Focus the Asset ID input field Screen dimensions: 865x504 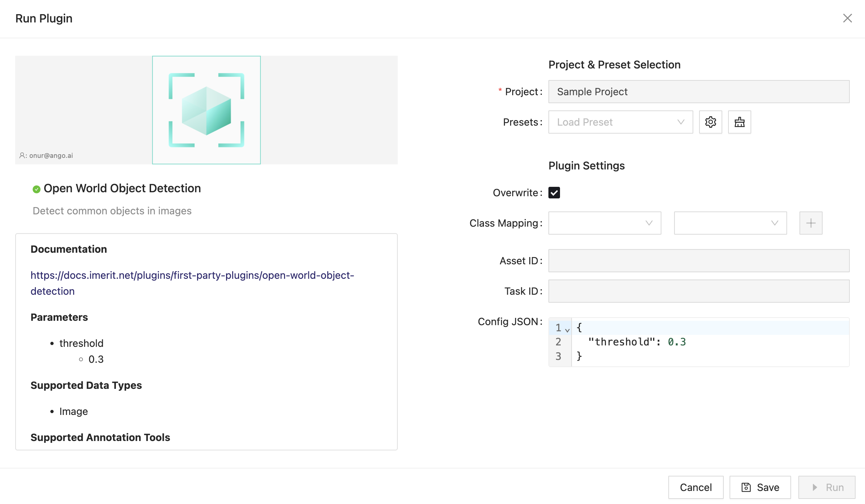click(x=698, y=261)
